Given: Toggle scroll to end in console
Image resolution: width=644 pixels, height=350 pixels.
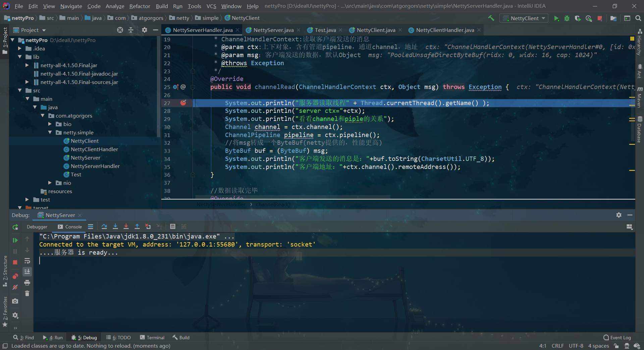Looking at the screenshot, I should pyautogui.click(x=27, y=271).
